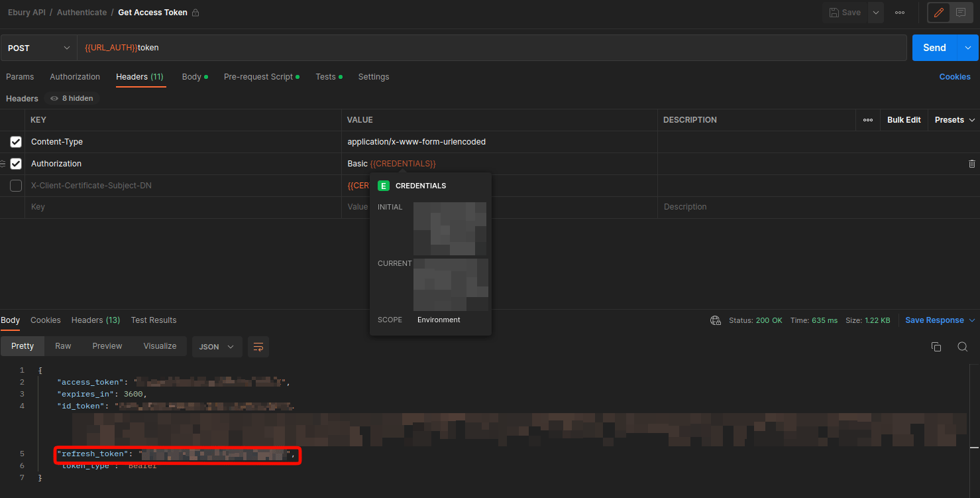Enable the X-Client-Certificate-Subject-DN header checkbox
This screenshot has height=498, width=980.
[x=16, y=186]
